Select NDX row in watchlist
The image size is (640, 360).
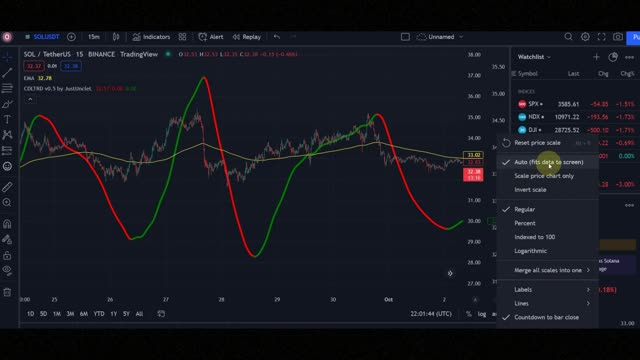point(576,117)
